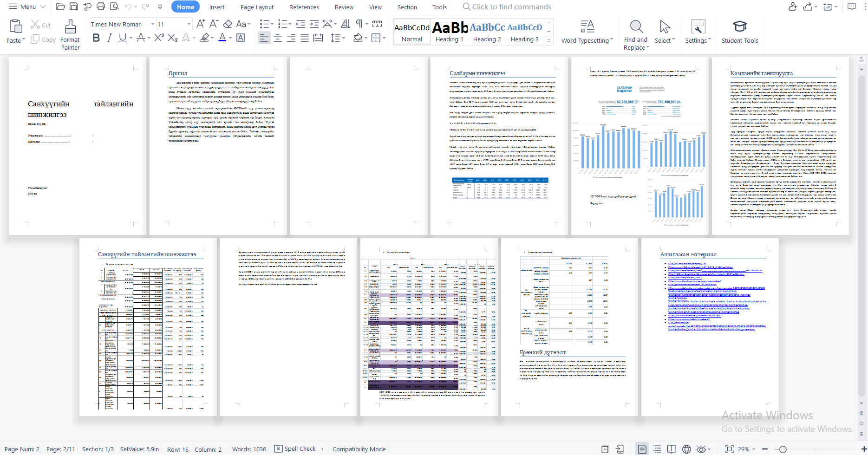Open the Times New Roman font dropdown
This screenshot has width=868, height=455.
click(x=153, y=24)
